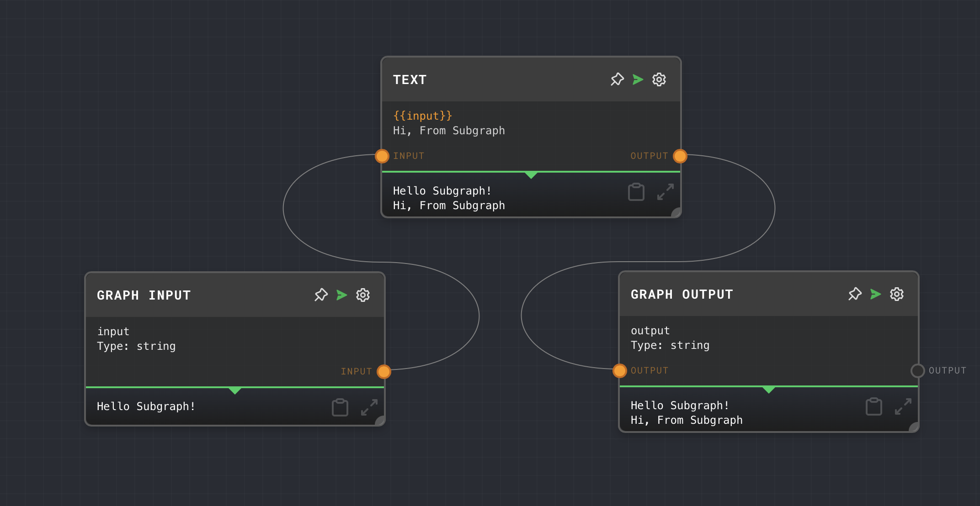Click 'Hello Subgraph!' in Graph Input output

click(x=146, y=406)
